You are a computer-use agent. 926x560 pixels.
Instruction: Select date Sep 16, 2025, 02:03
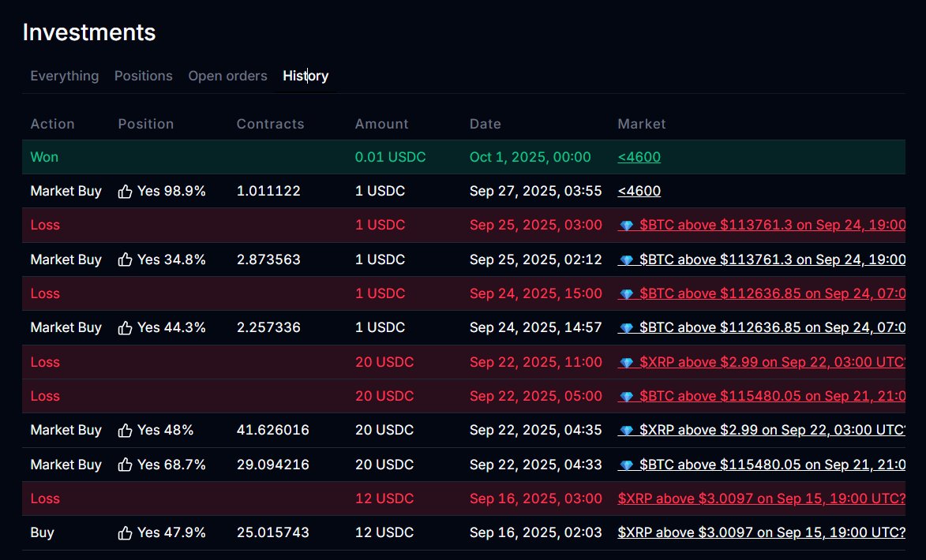click(536, 533)
